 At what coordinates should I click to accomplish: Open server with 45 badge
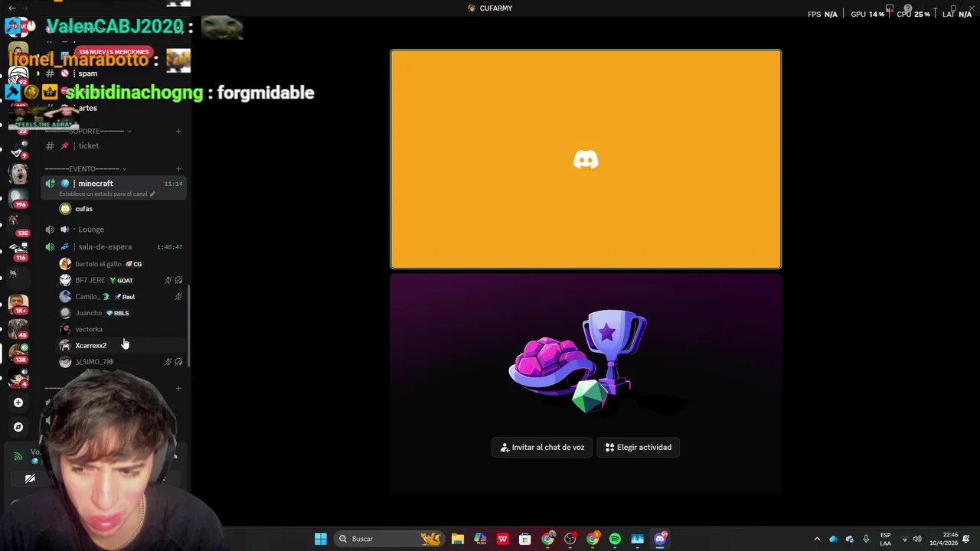pyautogui.click(x=18, y=329)
